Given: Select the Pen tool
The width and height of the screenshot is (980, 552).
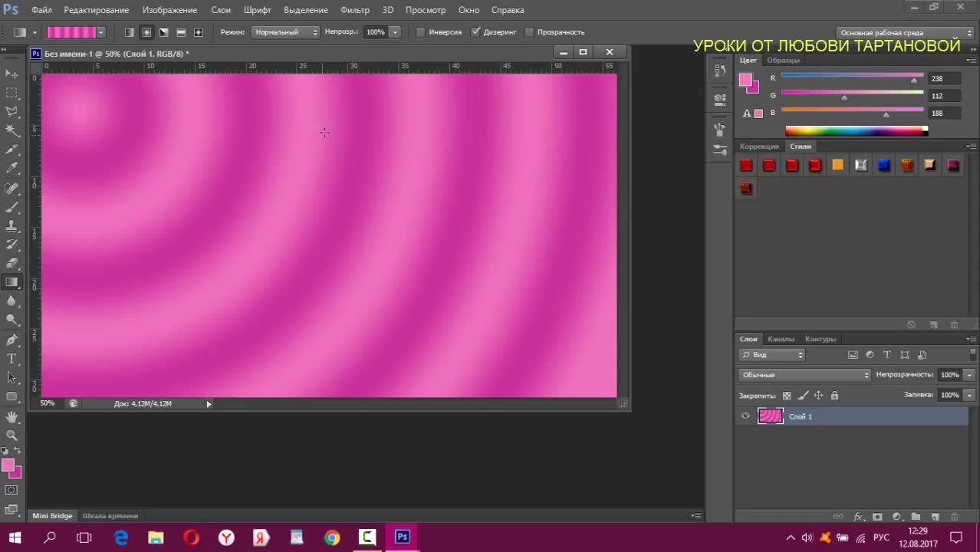Looking at the screenshot, I should [12, 340].
